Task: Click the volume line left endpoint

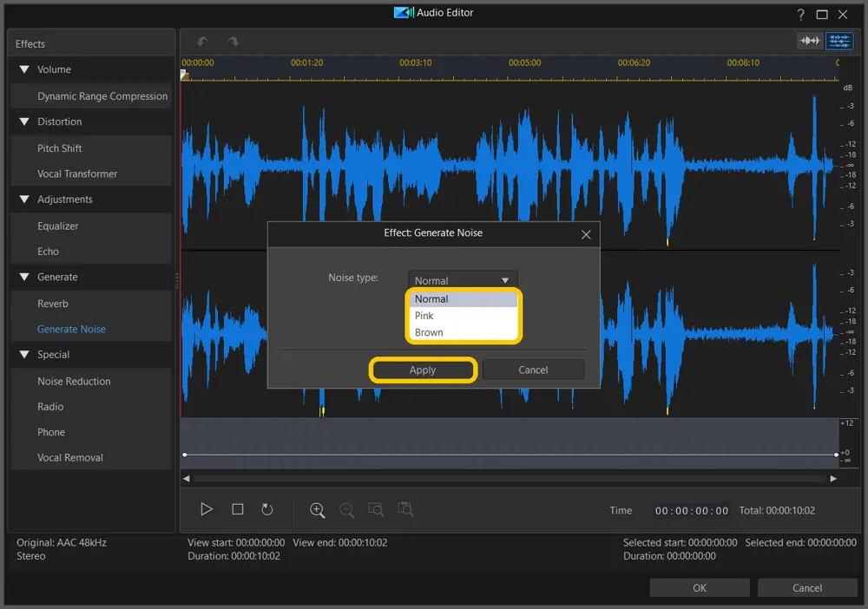Action: click(x=185, y=455)
